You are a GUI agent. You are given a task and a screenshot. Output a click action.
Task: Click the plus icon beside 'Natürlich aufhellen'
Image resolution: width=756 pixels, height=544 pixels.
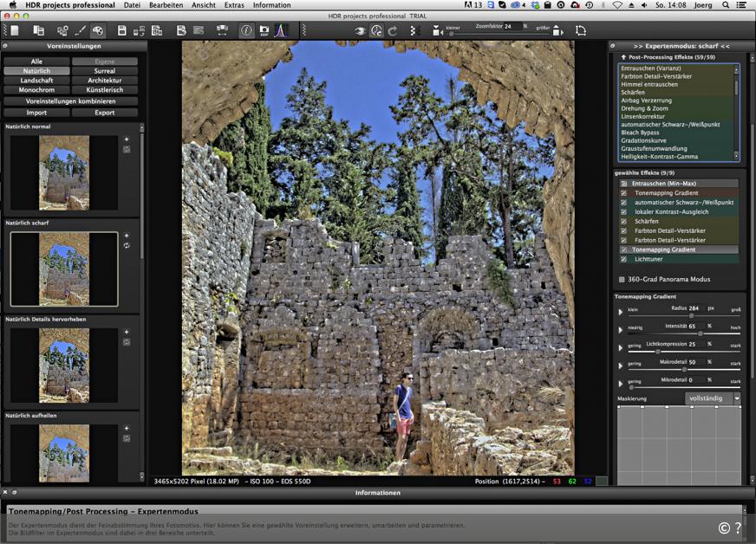coord(127,429)
